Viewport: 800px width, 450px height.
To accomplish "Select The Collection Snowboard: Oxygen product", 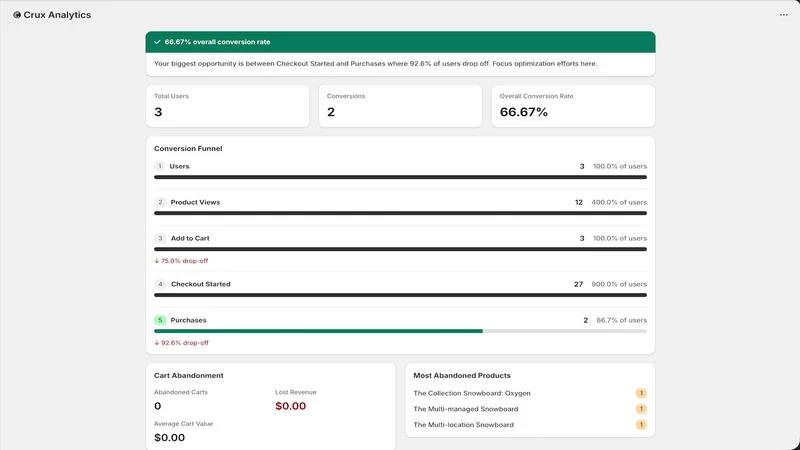I will tap(472, 393).
